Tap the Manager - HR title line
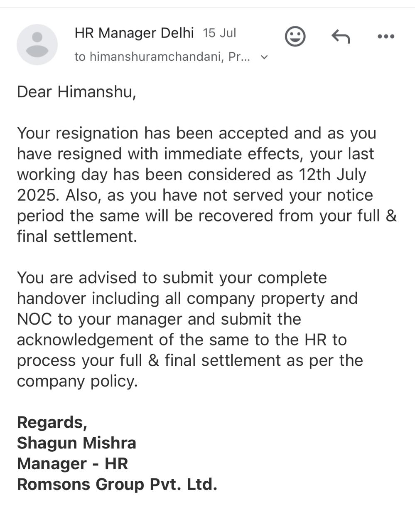 pos(72,463)
